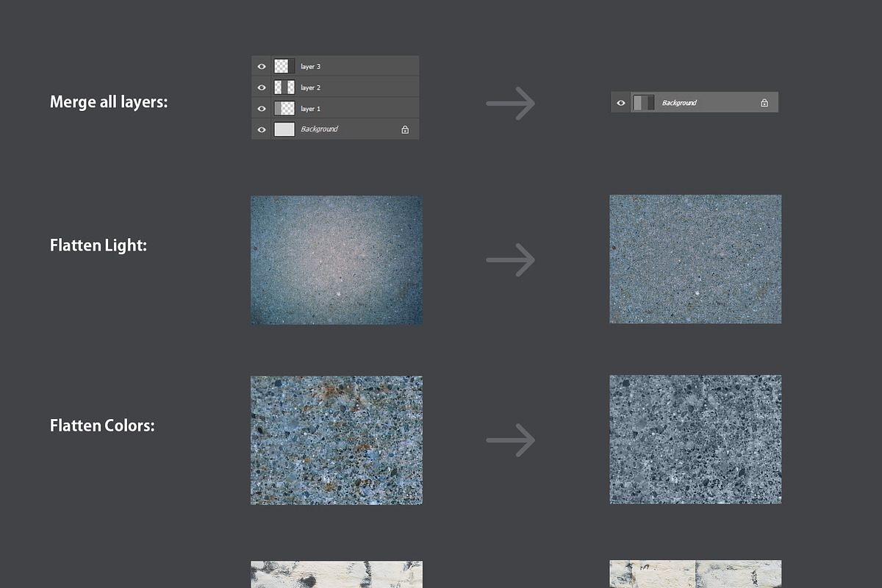Viewport: 882px width, 588px height.
Task: Toggle visibility of layer 2
Action: pyautogui.click(x=262, y=87)
